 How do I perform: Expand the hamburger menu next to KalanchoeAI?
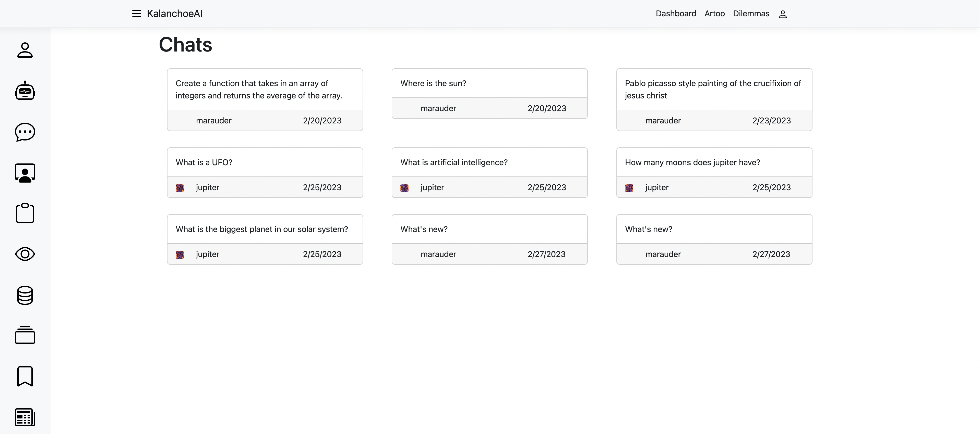click(136, 14)
